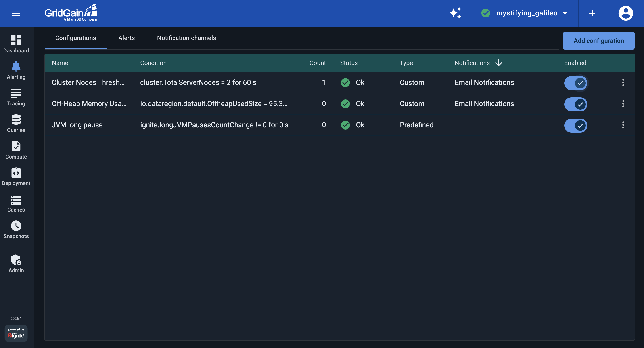This screenshot has width=644, height=348.
Task: Click Ok status icon of Off-Heap Memory row
Action: (345, 104)
